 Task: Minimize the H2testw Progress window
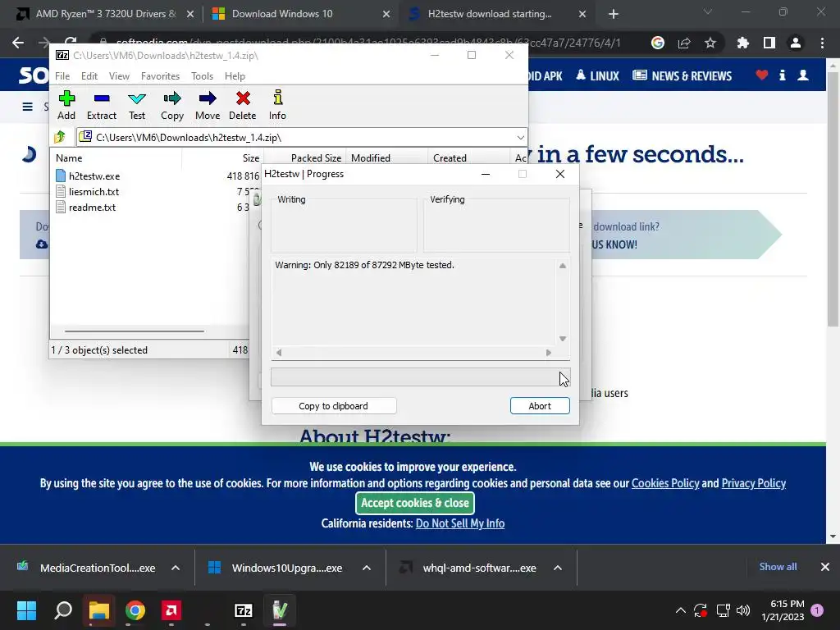(x=486, y=174)
